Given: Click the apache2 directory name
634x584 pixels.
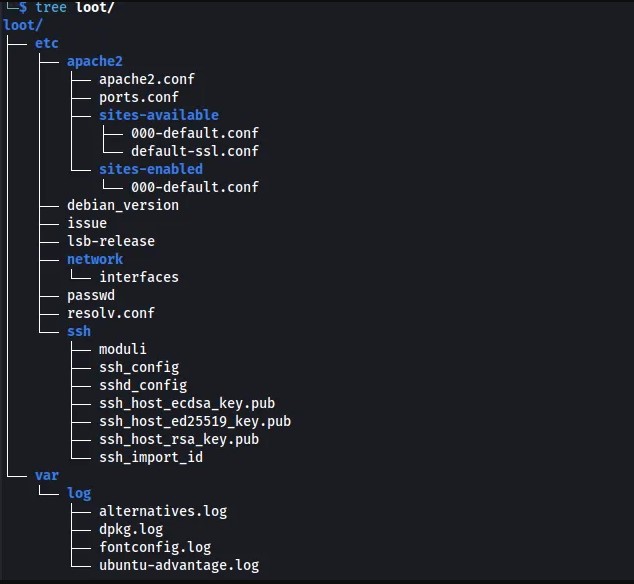Looking at the screenshot, I should click(x=95, y=61).
